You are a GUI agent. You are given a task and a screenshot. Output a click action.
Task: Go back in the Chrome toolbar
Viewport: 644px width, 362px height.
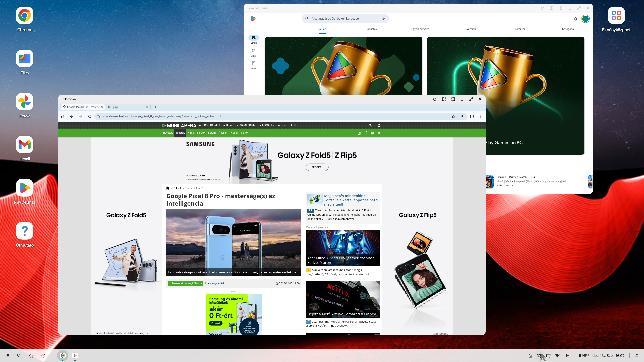click(x=72, y=116)
